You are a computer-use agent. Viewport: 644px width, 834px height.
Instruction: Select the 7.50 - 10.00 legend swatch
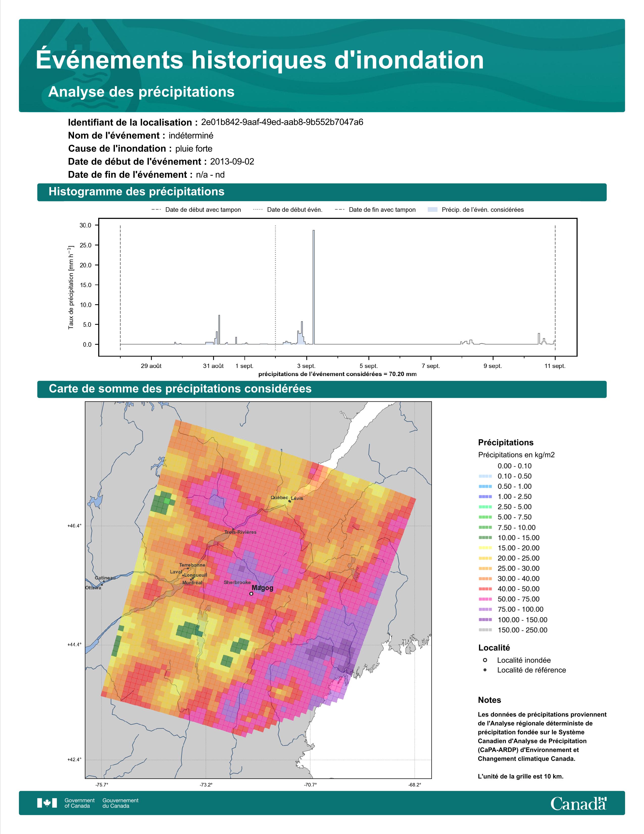[485, 527]
